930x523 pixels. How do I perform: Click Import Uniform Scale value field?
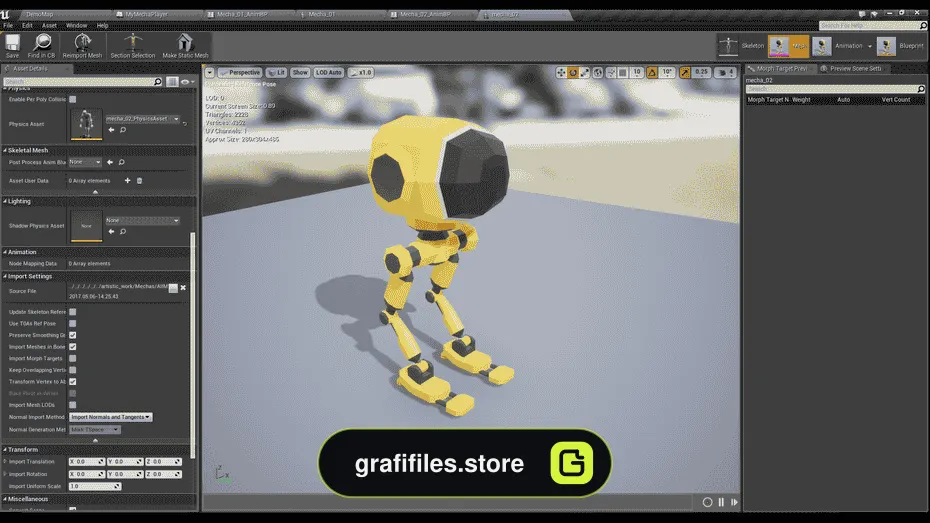(95, 486)
